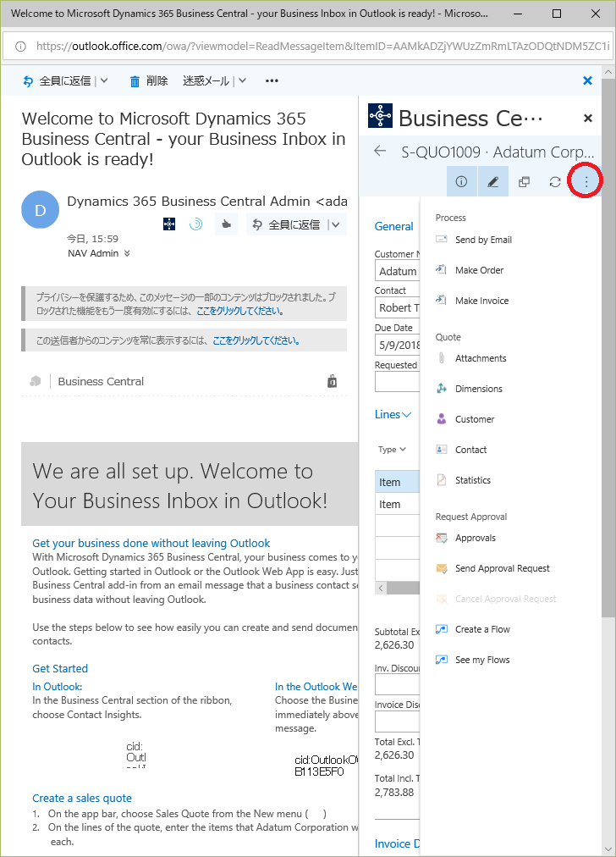Image resolution: width=616 pixels, height=857 pixels.
Task: Click the grey add-in icon beside Business Central
Action: [x=36, y=381]
